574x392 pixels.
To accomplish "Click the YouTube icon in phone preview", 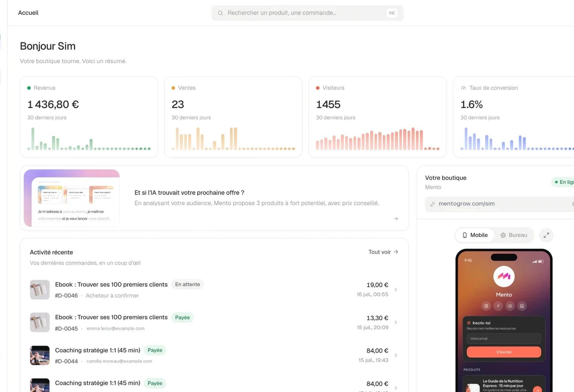I will click(510, 306).
